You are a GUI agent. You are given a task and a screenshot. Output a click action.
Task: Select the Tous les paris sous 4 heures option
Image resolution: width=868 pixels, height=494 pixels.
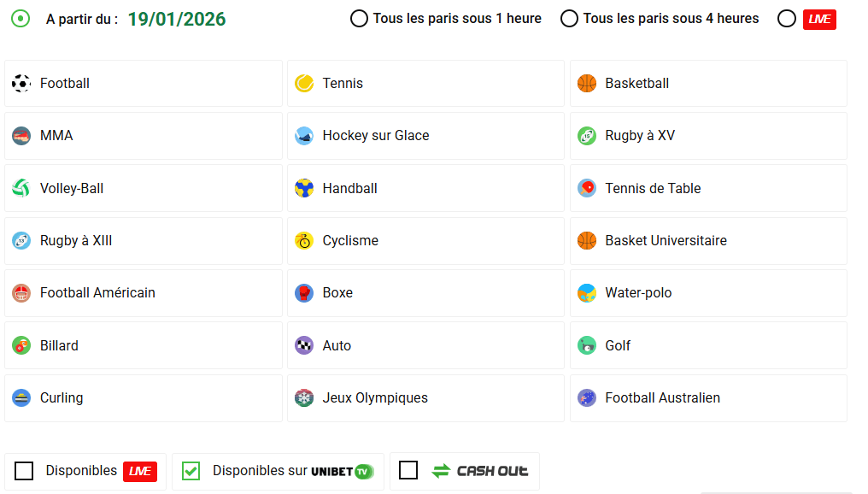[x=569, y=18]
